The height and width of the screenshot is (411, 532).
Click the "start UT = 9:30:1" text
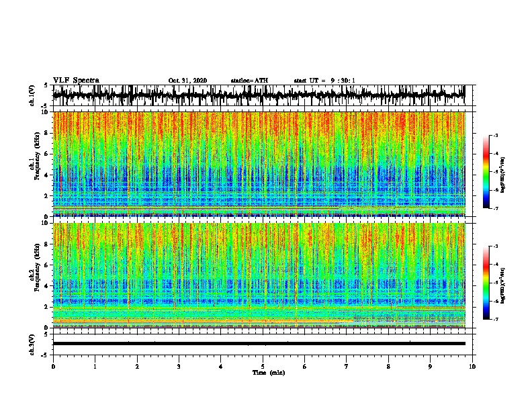tap(324, 81)
